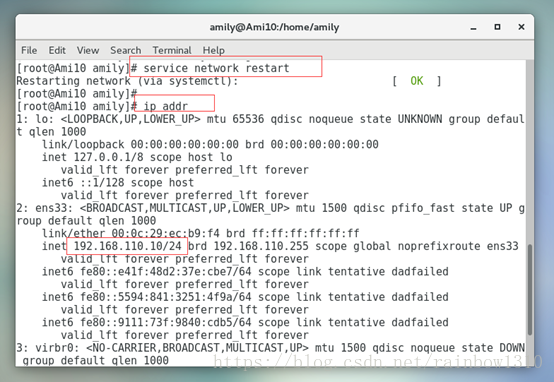The width and height of the screenshot is (554, 382).
Task: Click the broadcast address 192.168.110.255
Action: [x=261, y=246]
